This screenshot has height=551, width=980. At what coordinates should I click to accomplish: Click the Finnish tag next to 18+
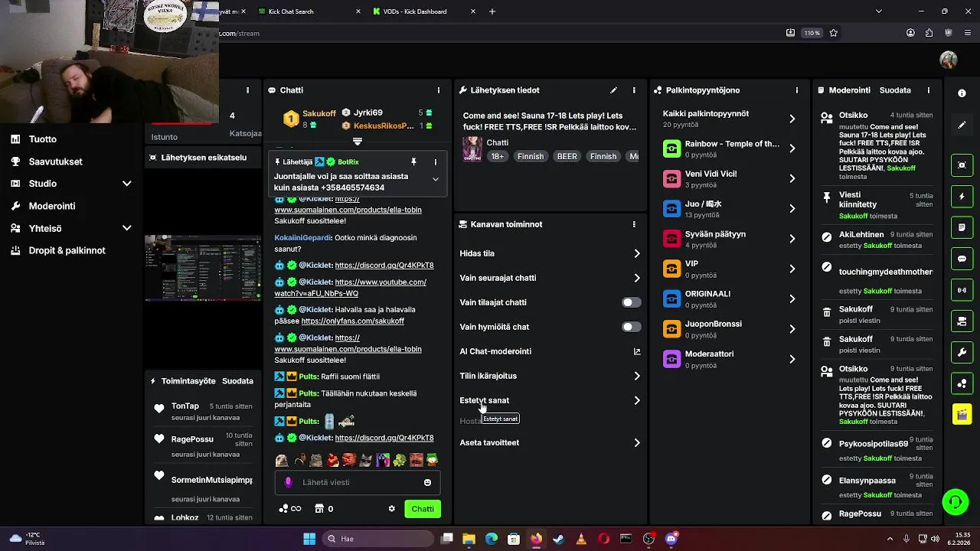(x=530, y=156)
